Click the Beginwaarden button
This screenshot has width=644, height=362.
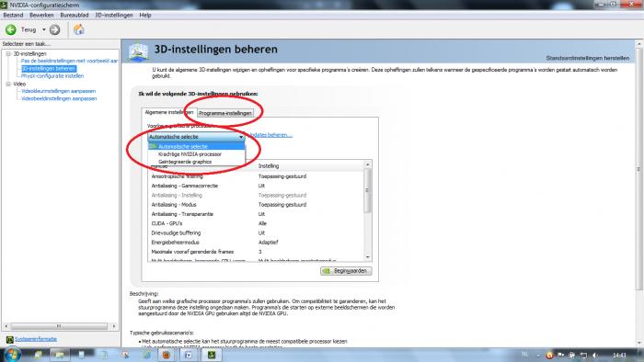346,271
